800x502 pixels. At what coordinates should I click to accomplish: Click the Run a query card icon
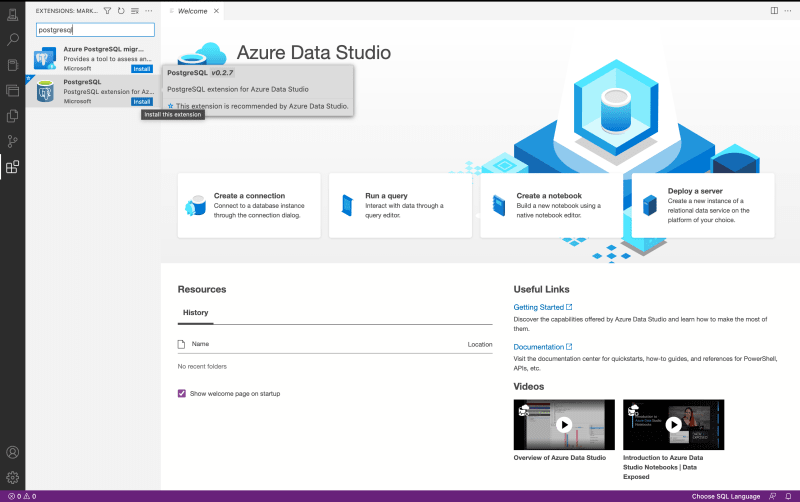347,206
